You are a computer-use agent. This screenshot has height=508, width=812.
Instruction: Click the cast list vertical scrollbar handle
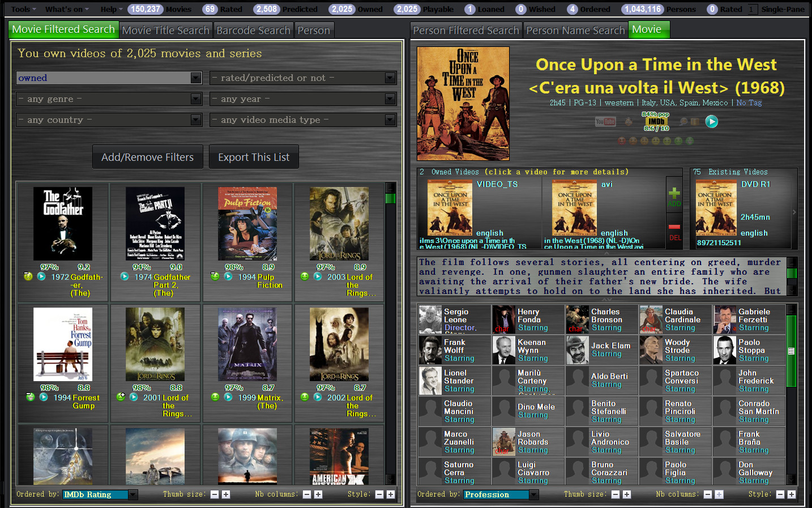[791, 351]
